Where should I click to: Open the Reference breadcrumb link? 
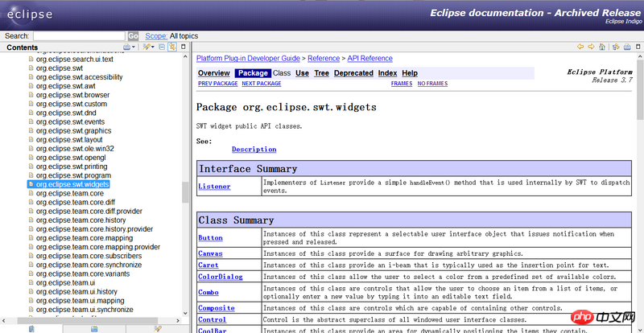[x=324, y=58]
